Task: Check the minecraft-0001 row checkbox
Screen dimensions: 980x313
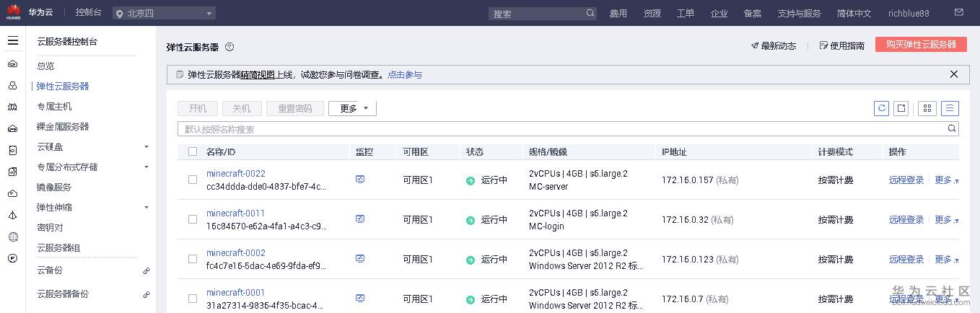Action: pos(193,299)
